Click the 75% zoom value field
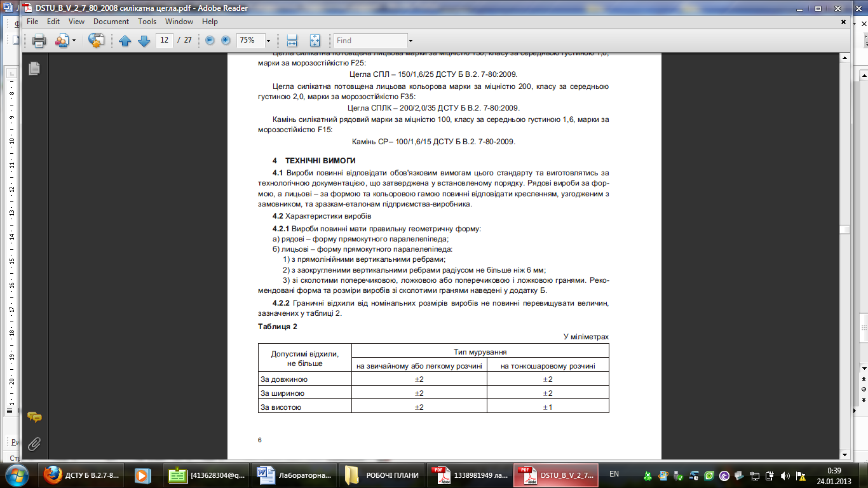This screenshot has height=488, width=868. (x=250, y=40)
